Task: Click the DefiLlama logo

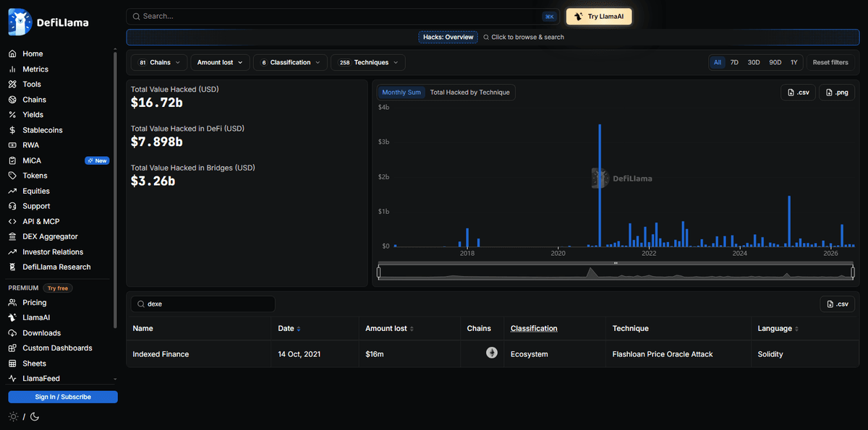Action: [48, 22]
